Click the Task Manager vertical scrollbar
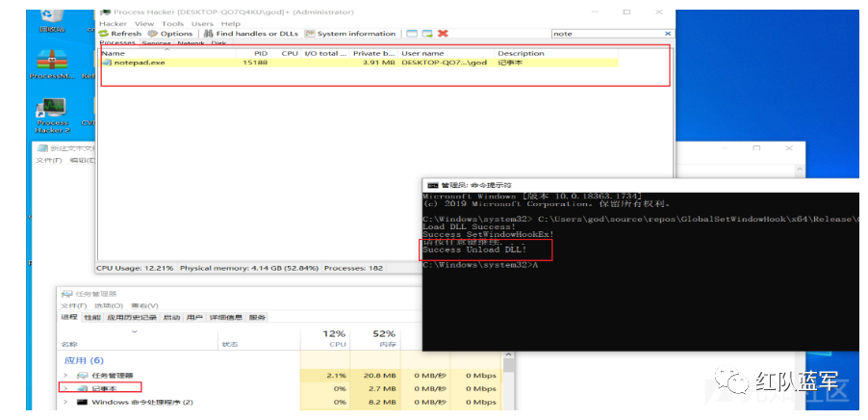The width and height of the screenshot is (868, 420). 509,382
